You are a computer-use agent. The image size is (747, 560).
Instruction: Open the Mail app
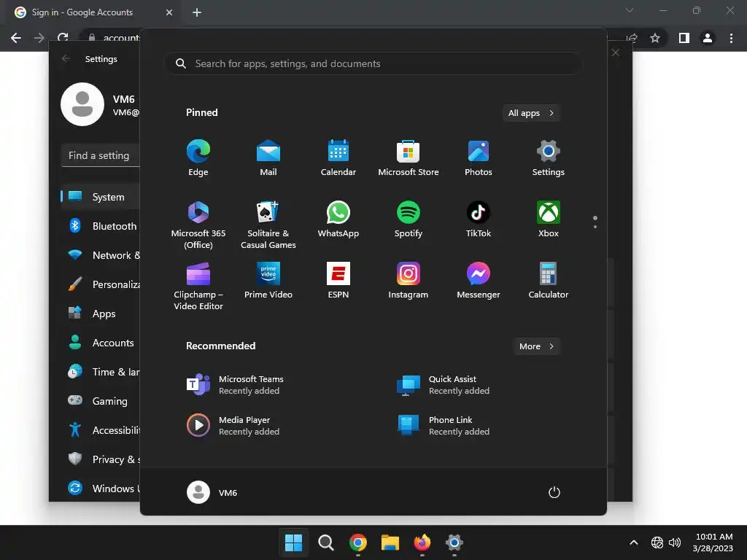(x=268, y=158)
